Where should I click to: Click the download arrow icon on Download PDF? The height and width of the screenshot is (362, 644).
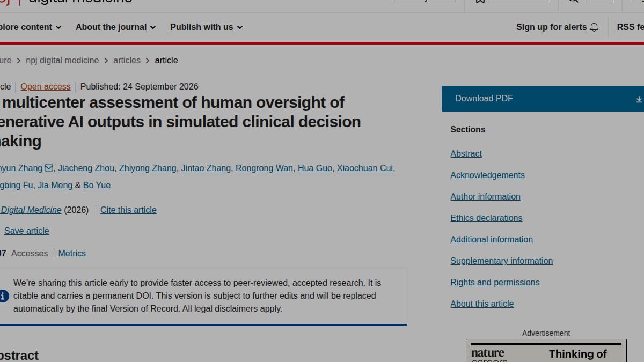coord(639,99)
